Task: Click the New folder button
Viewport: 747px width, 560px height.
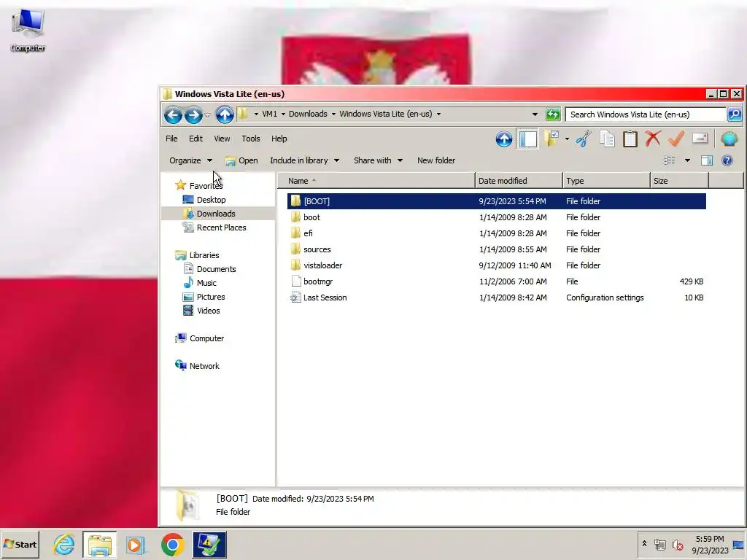Action: point(436,160)
